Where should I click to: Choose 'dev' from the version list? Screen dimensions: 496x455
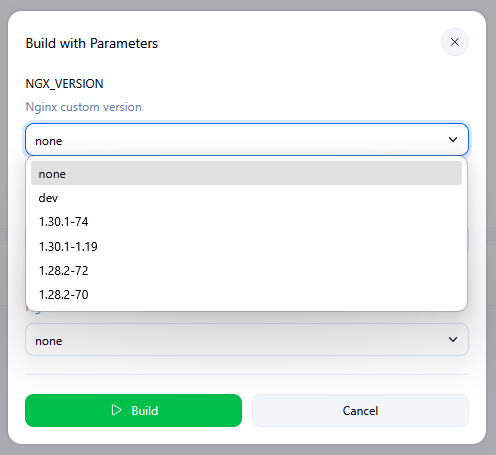pos(246,198)
